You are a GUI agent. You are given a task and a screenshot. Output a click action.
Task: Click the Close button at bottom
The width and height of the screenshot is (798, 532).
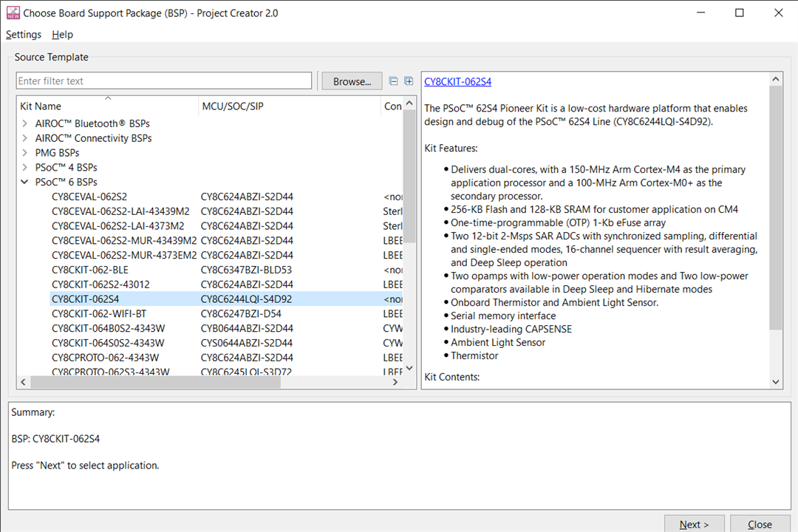pos(760,524)
